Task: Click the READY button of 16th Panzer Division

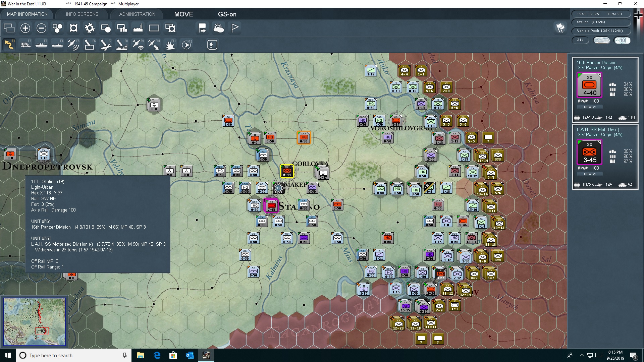Action: pyautogui.click(x=590, y=107)
